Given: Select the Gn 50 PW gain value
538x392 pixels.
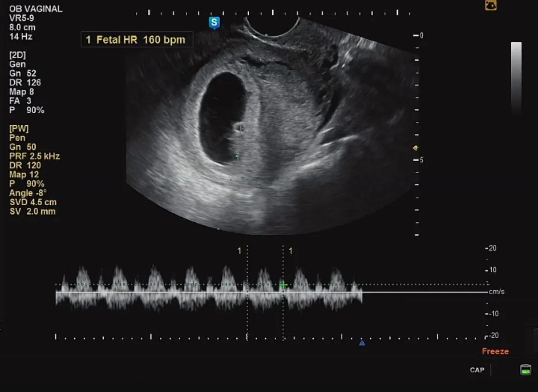Looking at the screenshot, I should pos(22,147).
